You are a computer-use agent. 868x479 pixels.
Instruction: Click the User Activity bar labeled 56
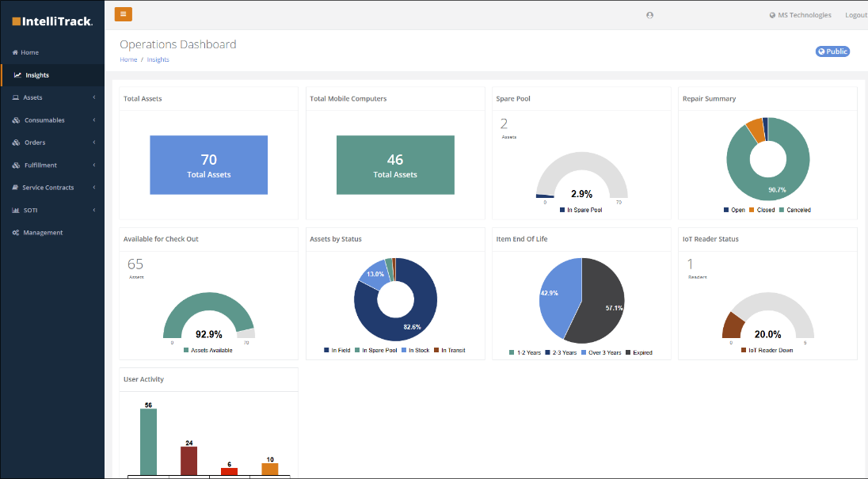pos(148,441)
